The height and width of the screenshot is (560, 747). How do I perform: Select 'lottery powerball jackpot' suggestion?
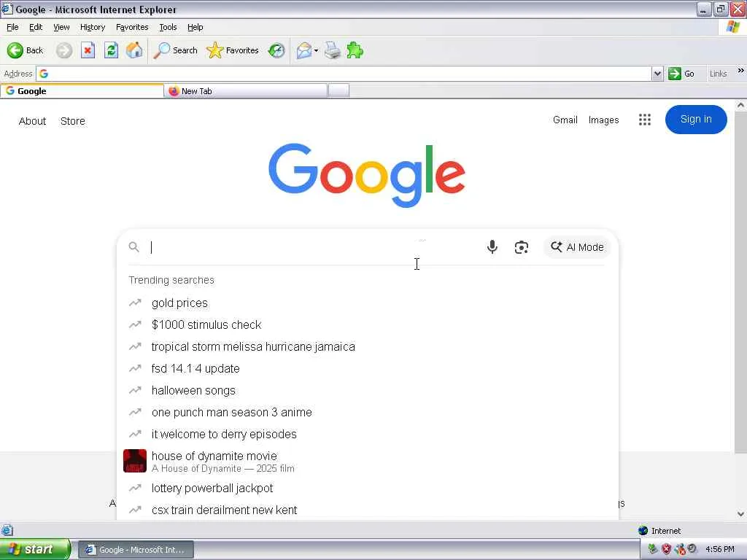coord(368,488)
